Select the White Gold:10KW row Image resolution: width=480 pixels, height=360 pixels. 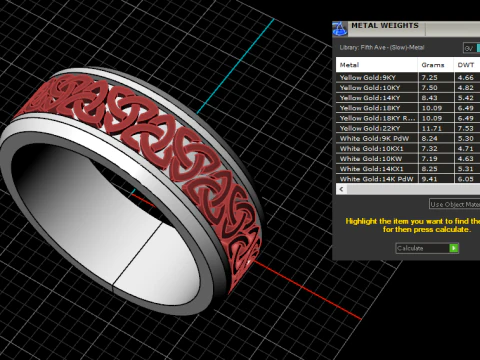pyautogui.click(x=408, y=159)
